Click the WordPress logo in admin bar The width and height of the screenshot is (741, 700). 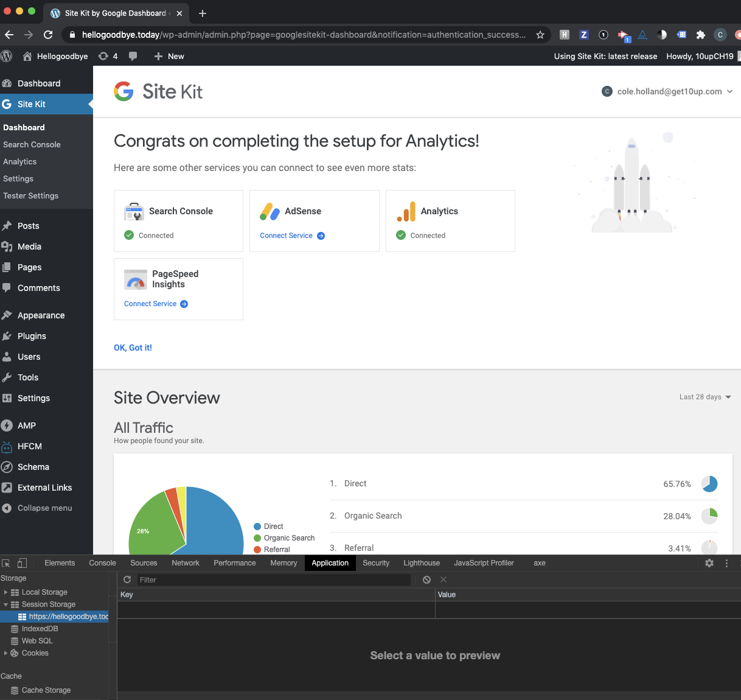pos(7,56)
